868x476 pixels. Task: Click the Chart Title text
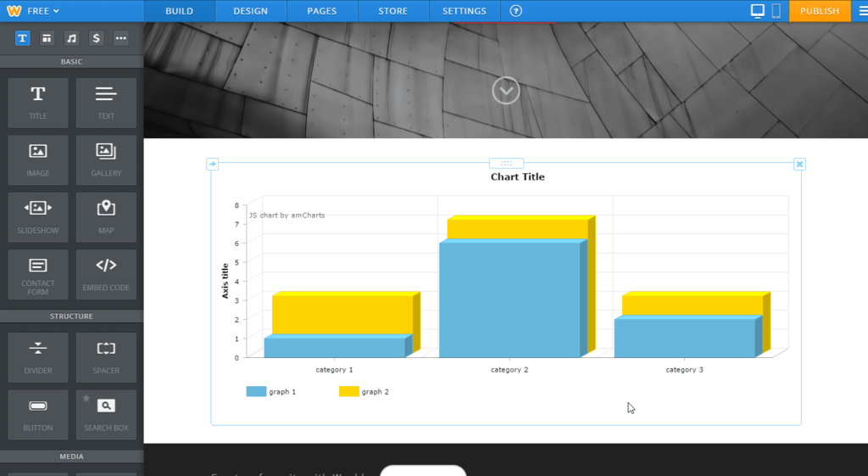coord(518,176)
